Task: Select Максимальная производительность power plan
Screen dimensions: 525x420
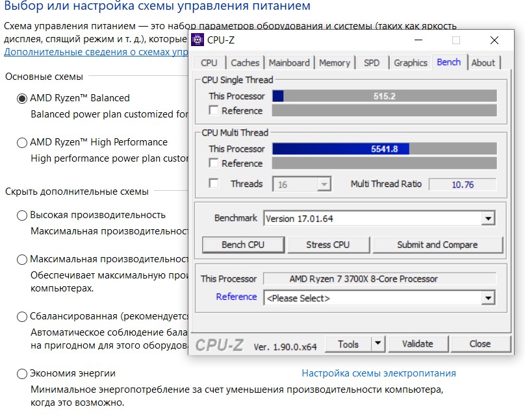Action: pos(22,260)
